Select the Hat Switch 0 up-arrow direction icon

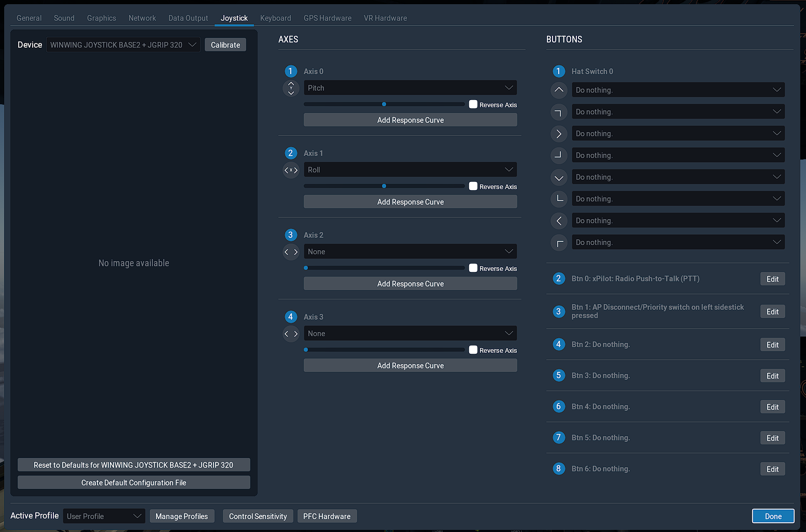(559, 90)
